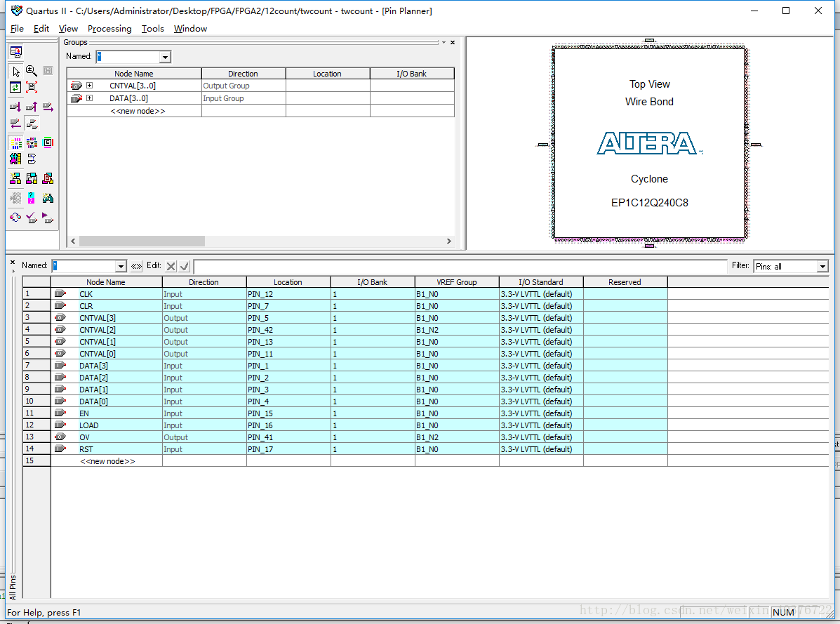Click the question-mark legend icon

pyautogui.click(x=31, y=198)
